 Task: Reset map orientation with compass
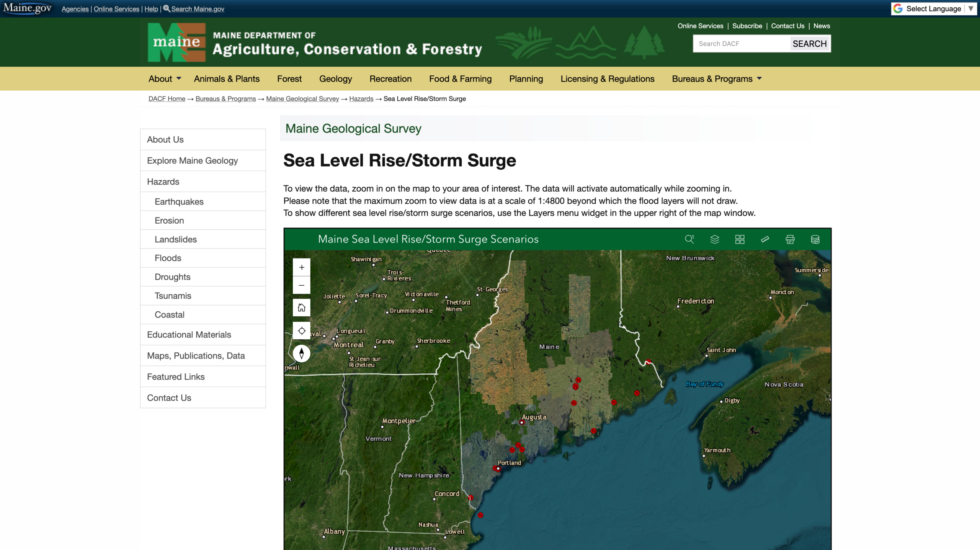(302, 353)
